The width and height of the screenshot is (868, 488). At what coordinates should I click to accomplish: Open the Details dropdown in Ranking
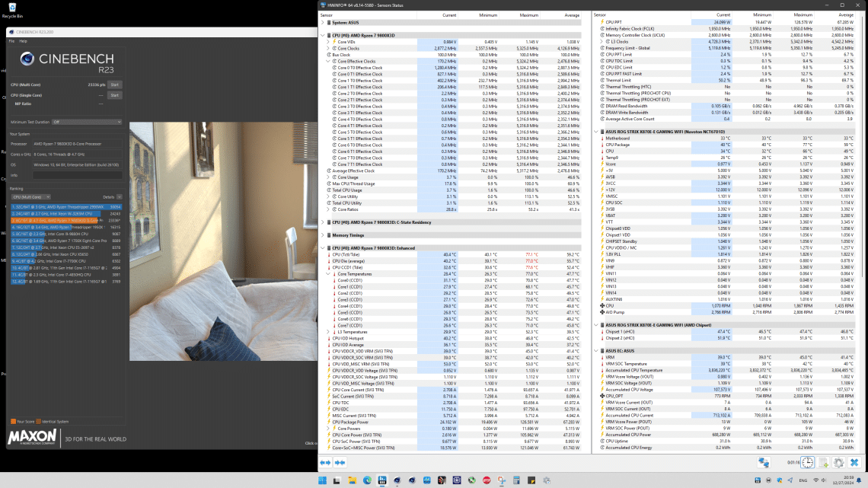point(120,197)
